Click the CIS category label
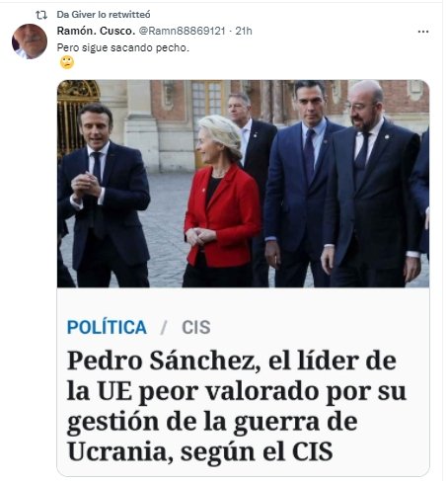448x481 pixels. 196,327
